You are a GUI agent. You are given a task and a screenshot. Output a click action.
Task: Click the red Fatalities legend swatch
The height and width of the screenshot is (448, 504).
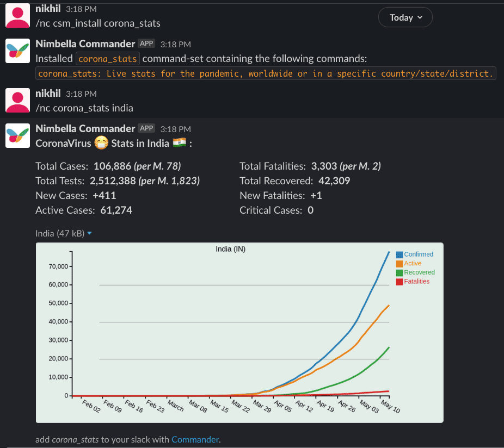tap(399, 282)
